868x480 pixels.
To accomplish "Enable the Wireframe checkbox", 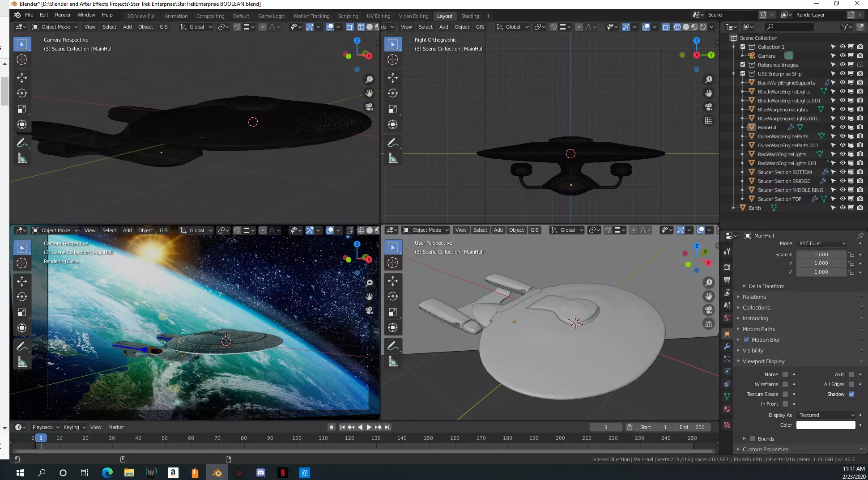I will tap(785, 384).
